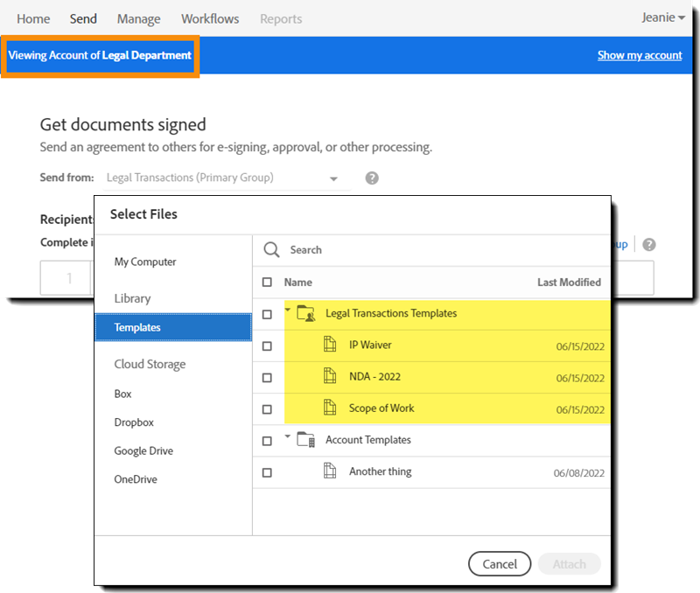Image resolution: width=700 pixels, height=593 pixels.
Task: Click the folder icon beside Account Templates
Action: click(x=305, y=440)
